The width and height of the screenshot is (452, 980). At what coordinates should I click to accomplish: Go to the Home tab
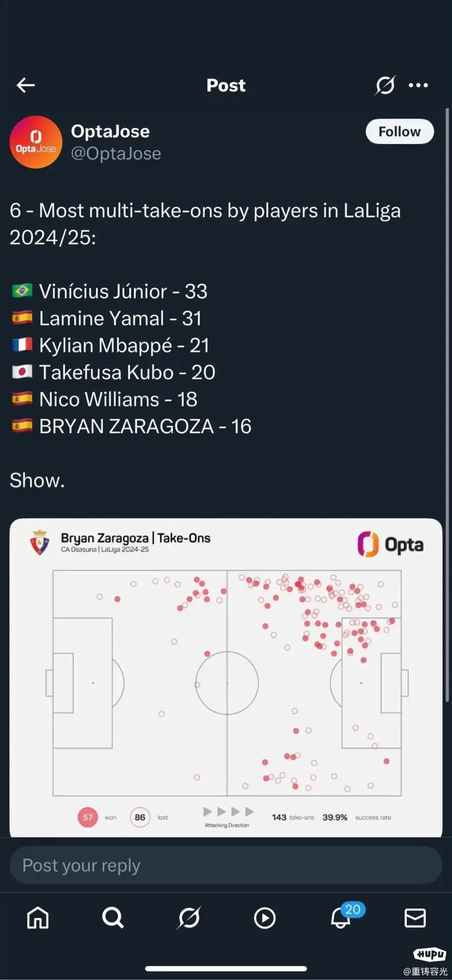pos(38,918)
